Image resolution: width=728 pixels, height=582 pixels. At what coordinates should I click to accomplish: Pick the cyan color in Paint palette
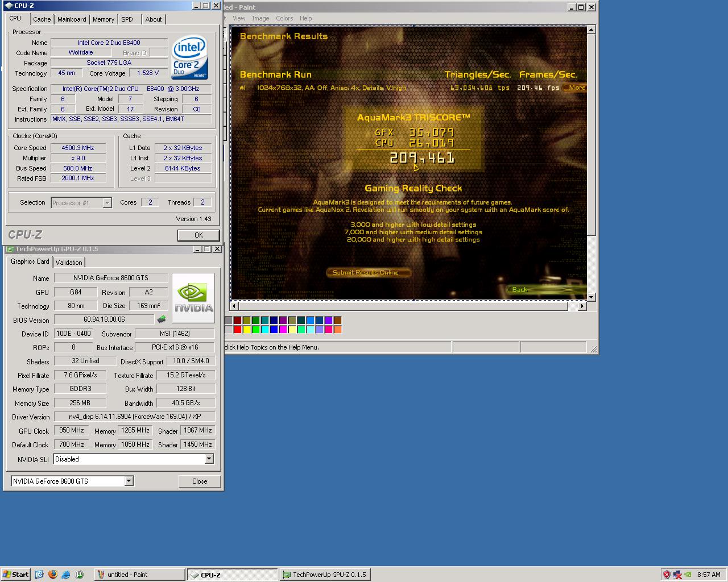click(265, 330)
